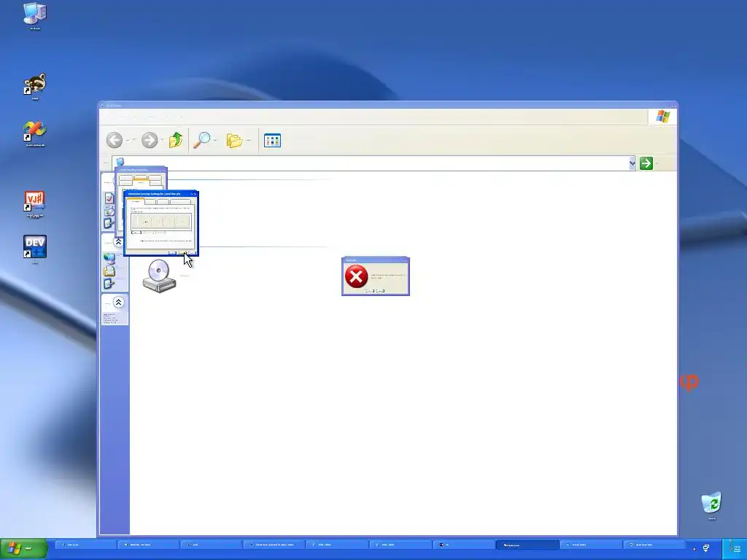Click Change a setting icon under System Tasks
The image size is (747, 560).
[109, 223]
